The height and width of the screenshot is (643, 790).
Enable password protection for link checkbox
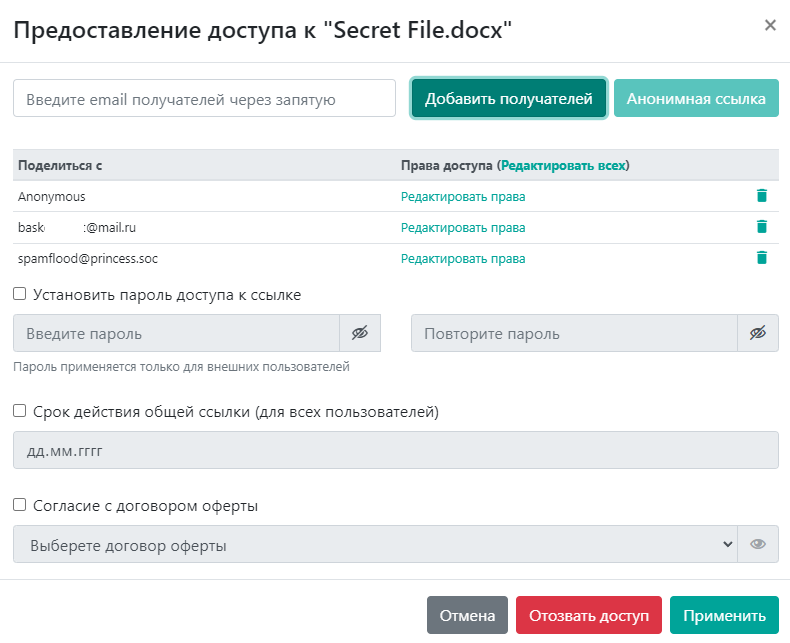20,295
